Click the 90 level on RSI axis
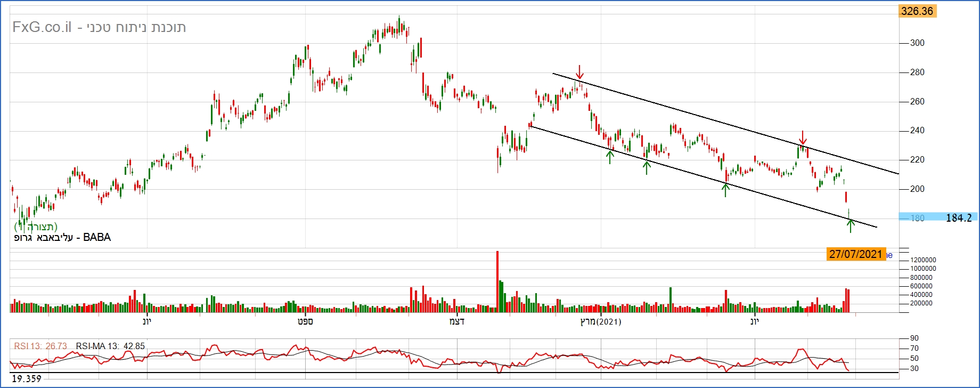 914,338
